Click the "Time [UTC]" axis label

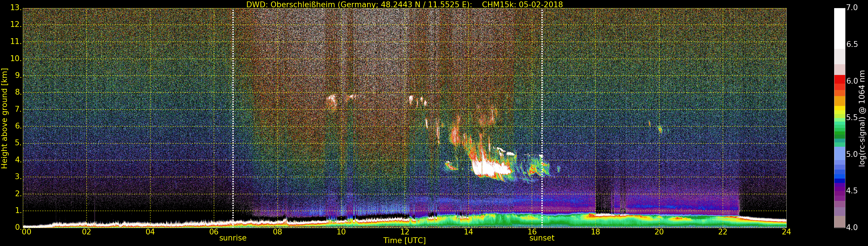click(x=404, y=241)
